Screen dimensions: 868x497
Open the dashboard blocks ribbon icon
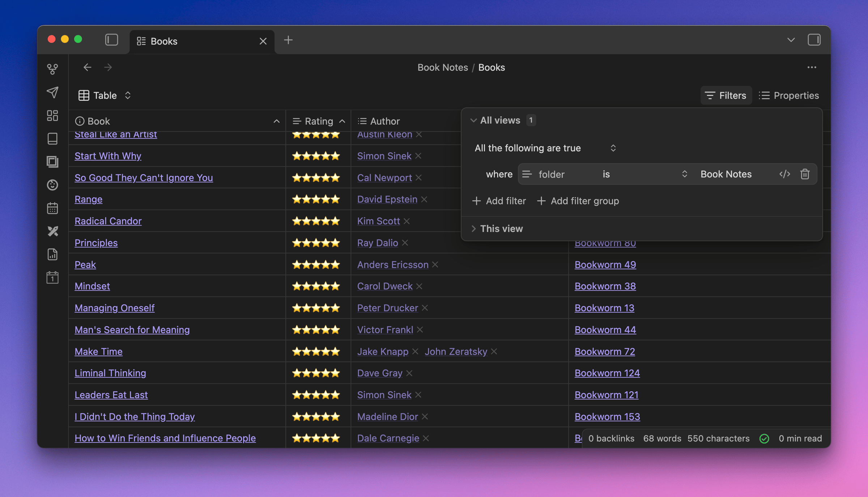click(52, 115)
